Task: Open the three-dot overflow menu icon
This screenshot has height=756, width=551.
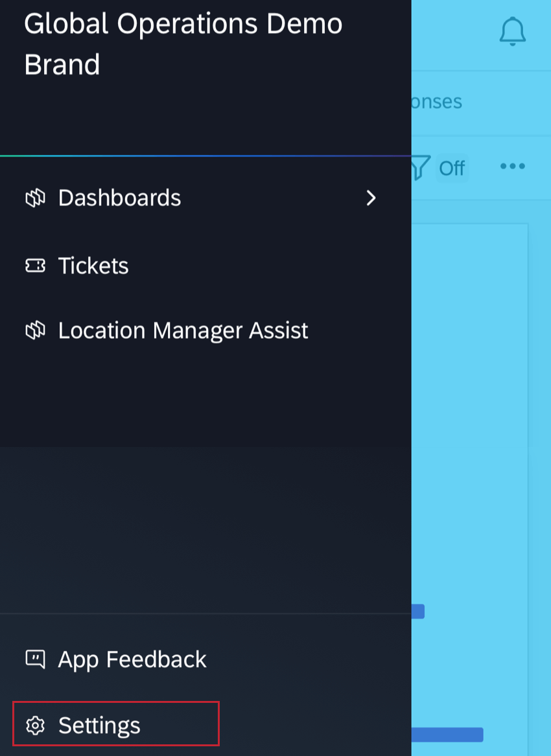Action: [512, 166]
